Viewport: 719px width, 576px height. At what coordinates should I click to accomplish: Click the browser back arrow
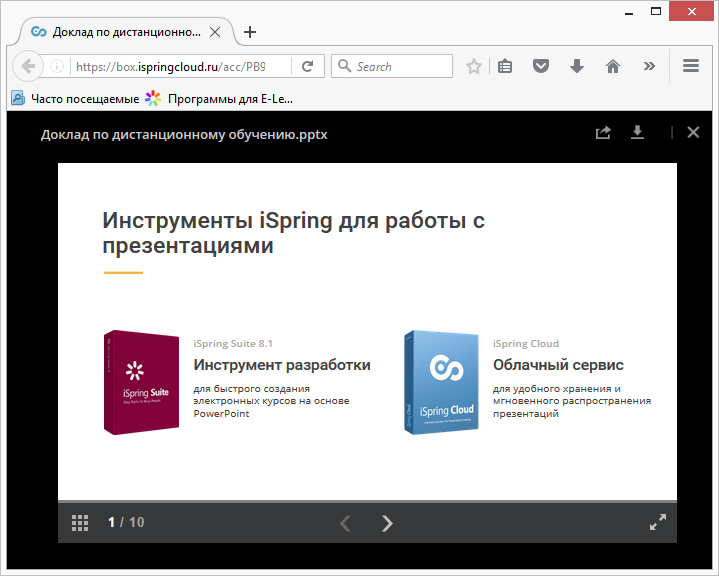tap(28, 66)
